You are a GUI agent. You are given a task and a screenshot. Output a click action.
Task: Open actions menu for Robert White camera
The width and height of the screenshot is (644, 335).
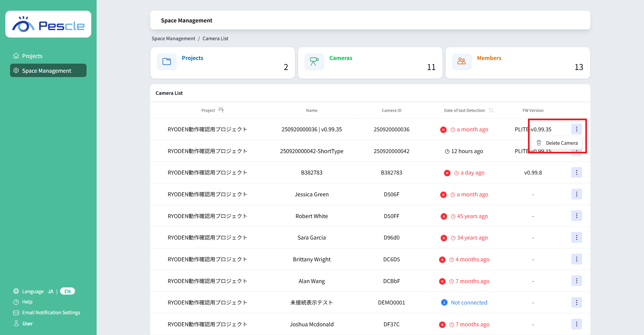(577, 216)
